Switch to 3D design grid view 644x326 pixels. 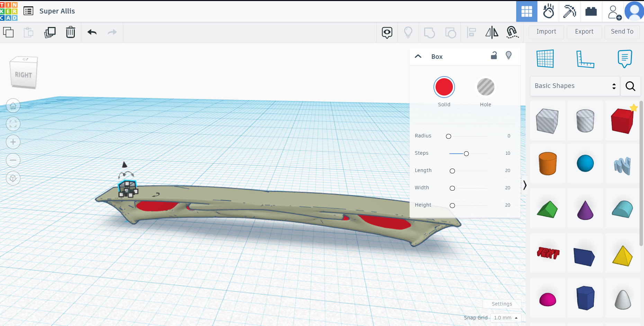[x=527, y=11]
